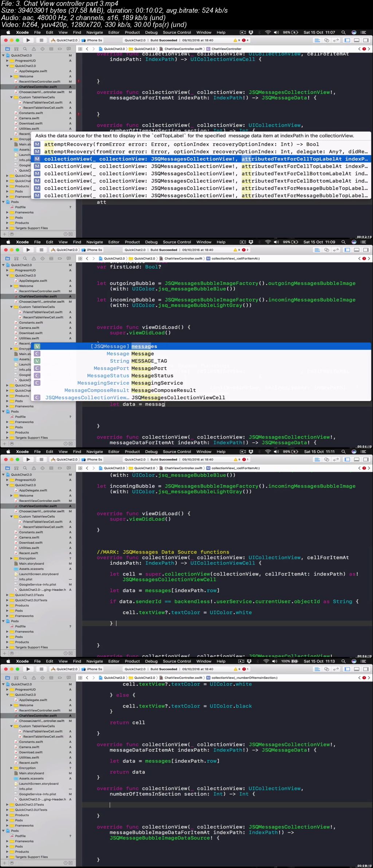The height and width of the screenshot is (868, 373).
Task: Open the QuickChat2.0 scheme selector in the 11:11 toolbar
Action: [64, 459]
